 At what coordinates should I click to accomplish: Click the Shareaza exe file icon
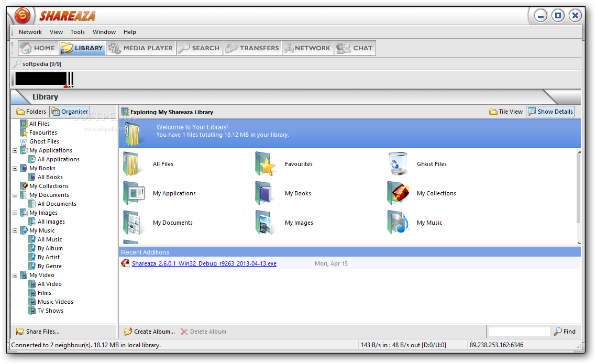click(125, 263)
